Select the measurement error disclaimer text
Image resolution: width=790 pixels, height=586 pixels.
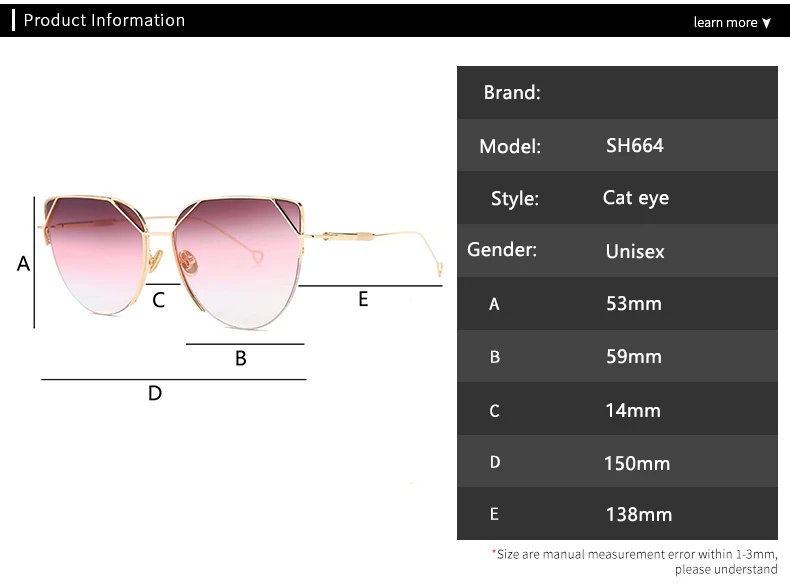coord(635,561)
